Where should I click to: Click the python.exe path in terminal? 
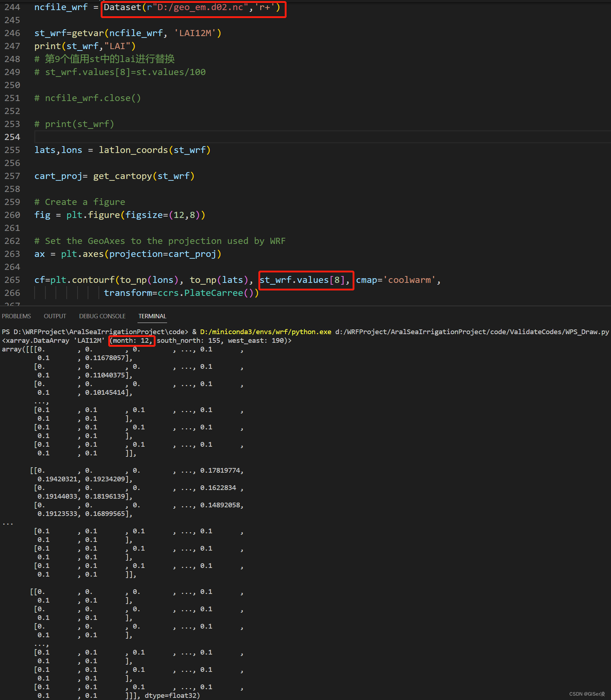tap(266, 332)
